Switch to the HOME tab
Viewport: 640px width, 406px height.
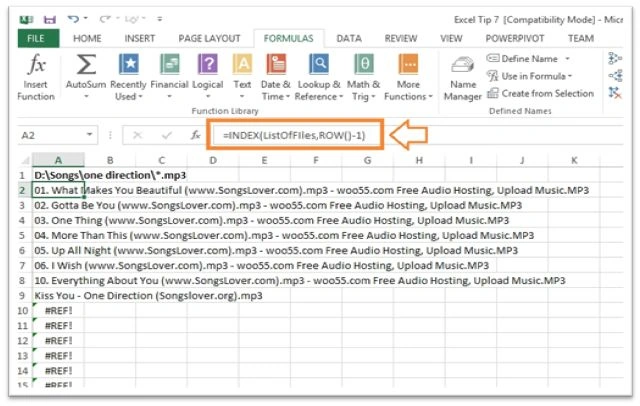click(87, 38)
